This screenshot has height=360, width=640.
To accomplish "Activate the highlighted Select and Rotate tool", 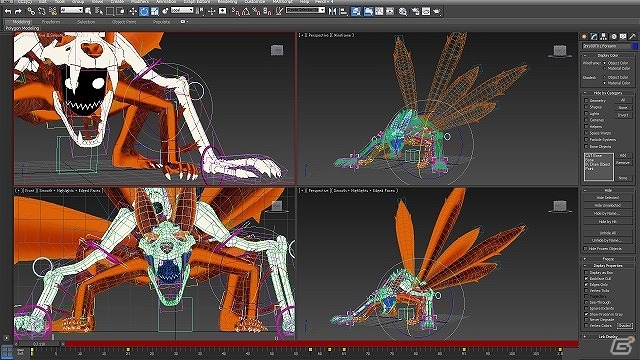I will pos(144,11).
